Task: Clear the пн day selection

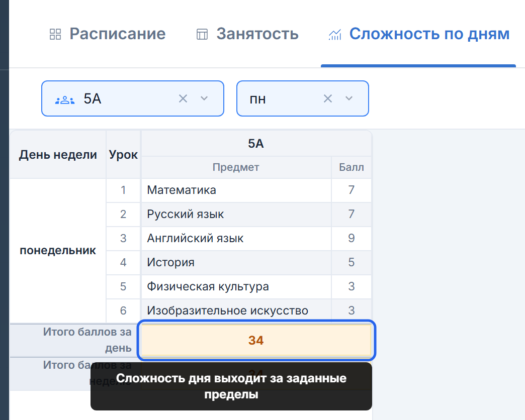Action: [328, 98]
